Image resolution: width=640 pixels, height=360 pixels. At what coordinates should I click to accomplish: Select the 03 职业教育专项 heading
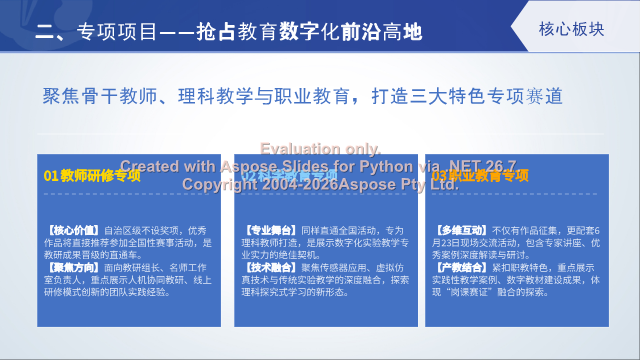[480, 176]
